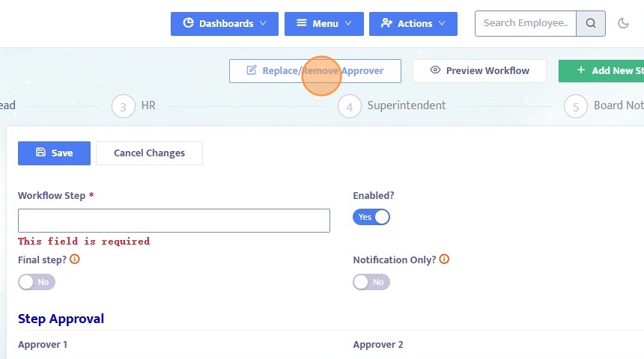Disable the Enabled toggle switch
Image resolution: width=644 pixels, height=359 pixels.
click(371, 217)
